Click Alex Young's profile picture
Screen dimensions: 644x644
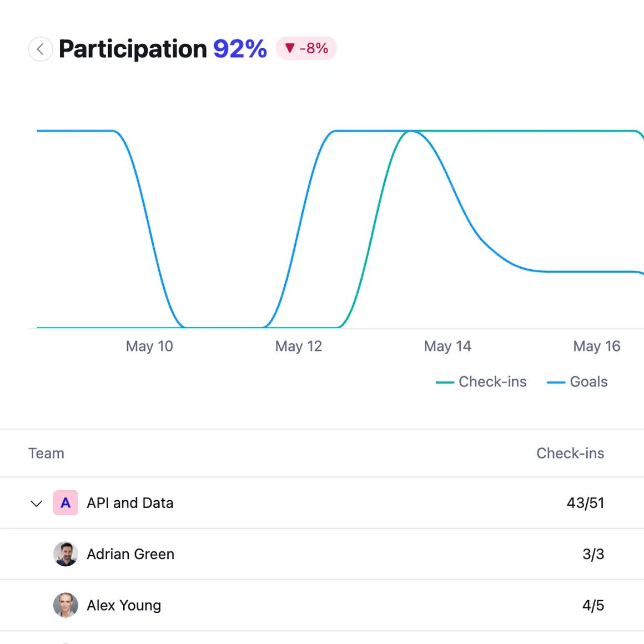point(66,605)
